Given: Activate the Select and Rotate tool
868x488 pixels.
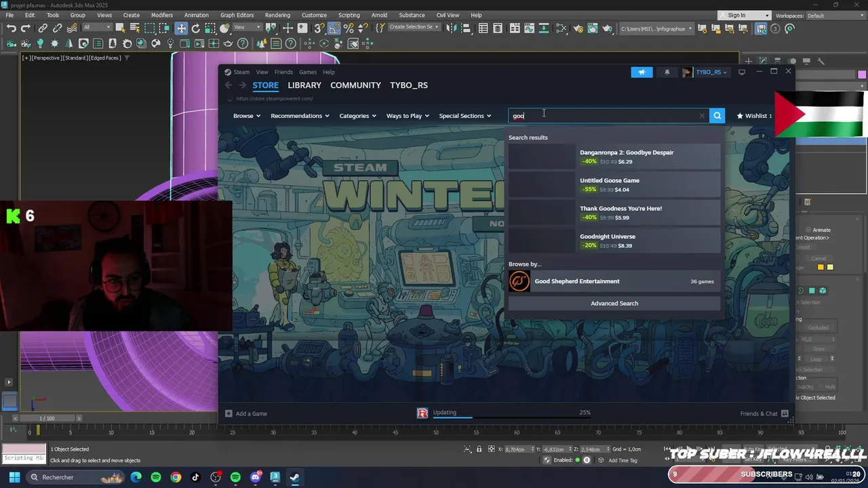Looking at the screenshot, I should 195,28.
